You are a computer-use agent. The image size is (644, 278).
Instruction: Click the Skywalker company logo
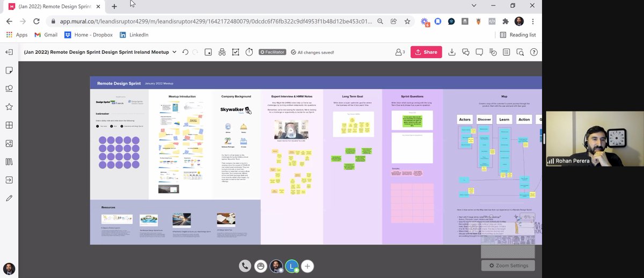[x=236, y=110]
